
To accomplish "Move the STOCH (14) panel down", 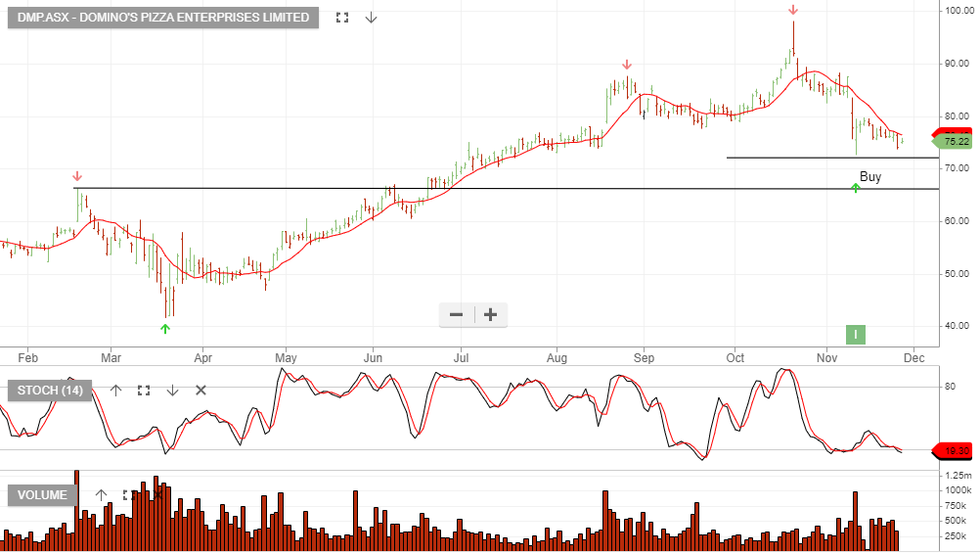I will tap(172, 391).
